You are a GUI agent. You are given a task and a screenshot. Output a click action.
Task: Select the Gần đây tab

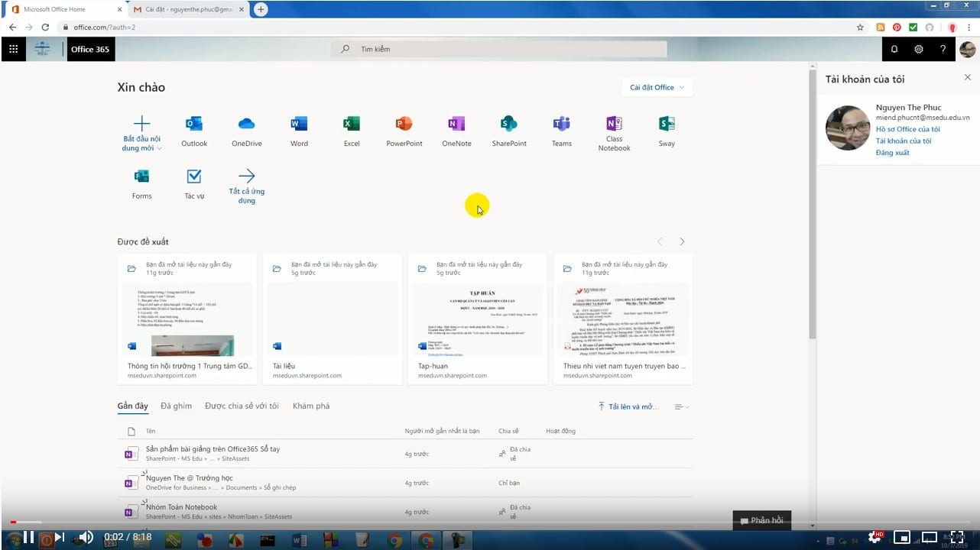coord(132,406)
